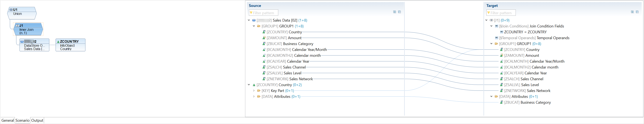Collapse Source GROUP1 folder
Image resolution: width=644 pixels, height=124 pixels.
pos(254,26)
